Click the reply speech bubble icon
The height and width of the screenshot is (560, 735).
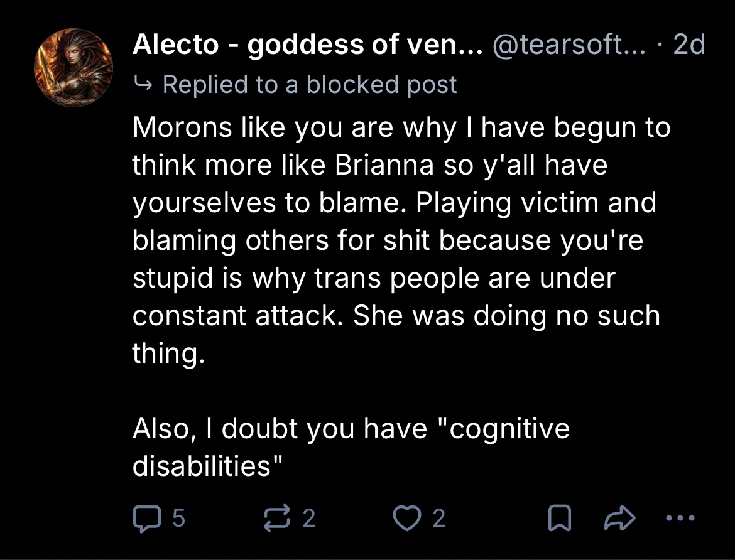pos(146,518)
